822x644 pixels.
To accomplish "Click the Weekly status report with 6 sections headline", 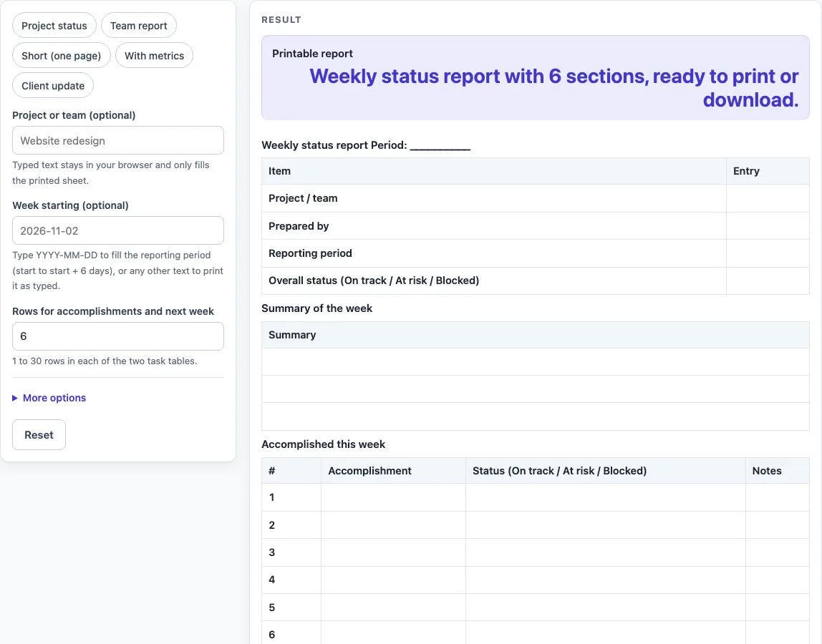I will (x=554, y=87).
